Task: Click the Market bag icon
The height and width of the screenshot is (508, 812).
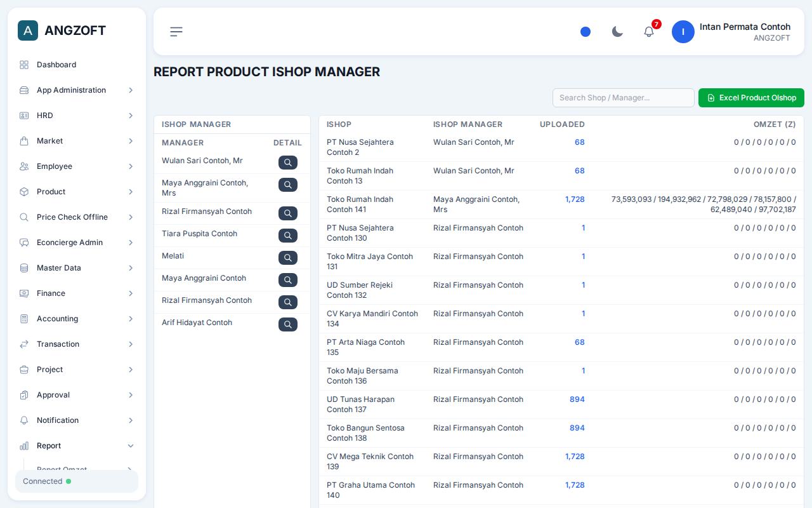Action: (x=24, y=141)
